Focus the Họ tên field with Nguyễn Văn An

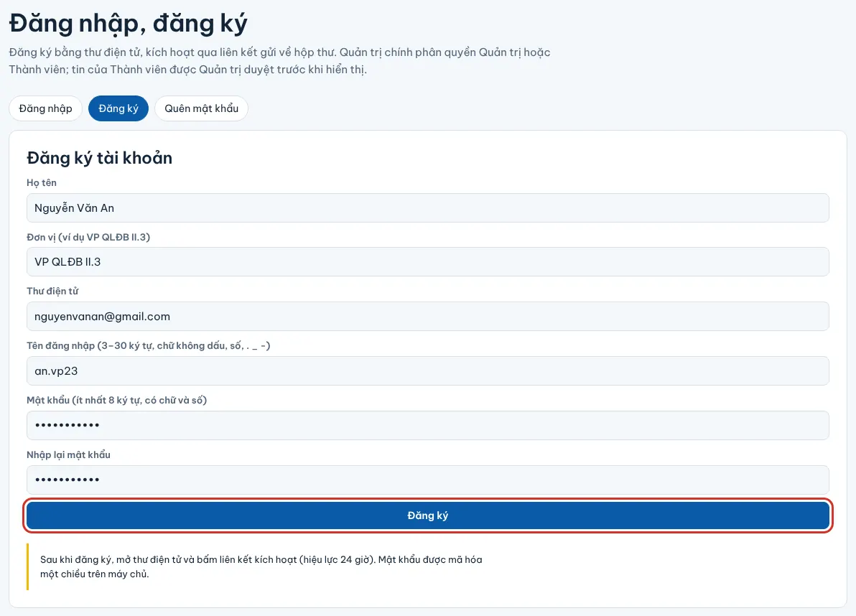coord(427,208)
